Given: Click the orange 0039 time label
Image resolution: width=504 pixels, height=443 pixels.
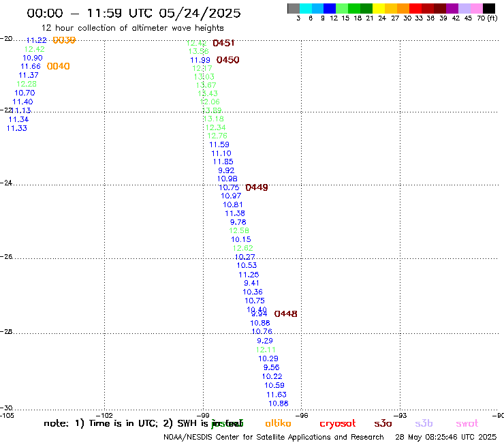Looking at the screenshot, I should coord(64,40).
